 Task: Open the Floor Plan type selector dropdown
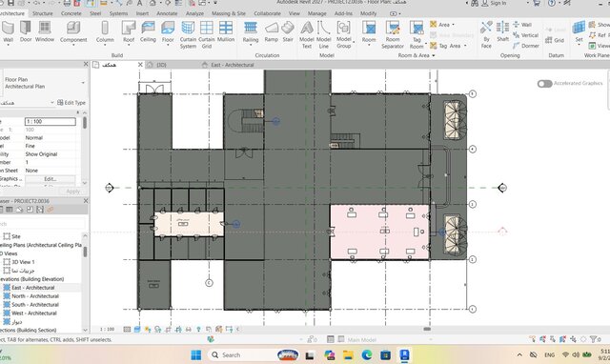click(x=83, y=83)
